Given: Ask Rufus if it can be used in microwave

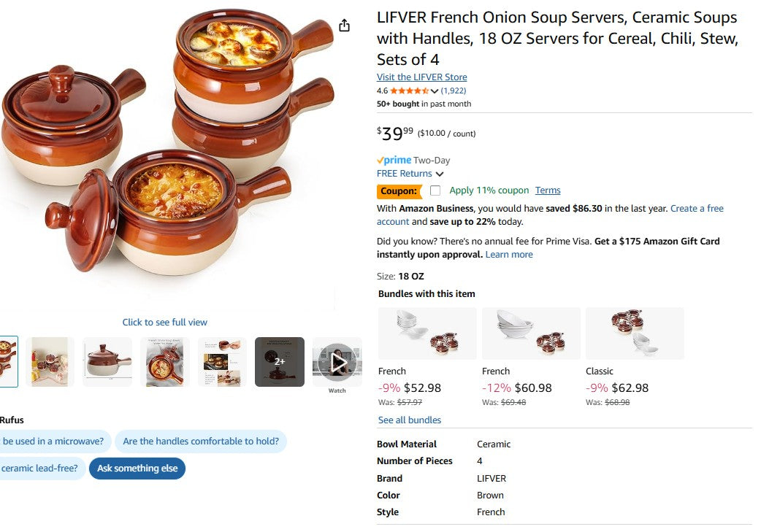Looking at the screenshot, I should 51,442.
